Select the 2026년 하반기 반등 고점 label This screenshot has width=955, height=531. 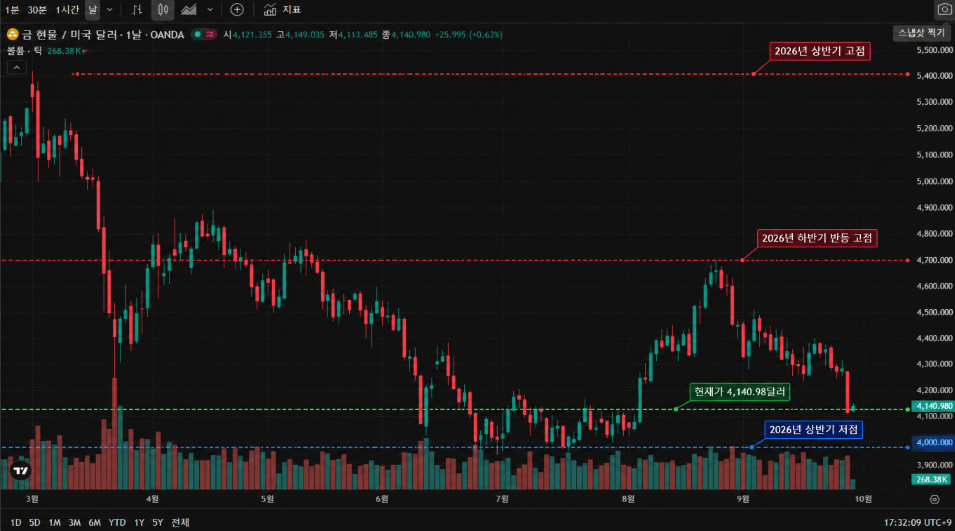click(817, 238)
